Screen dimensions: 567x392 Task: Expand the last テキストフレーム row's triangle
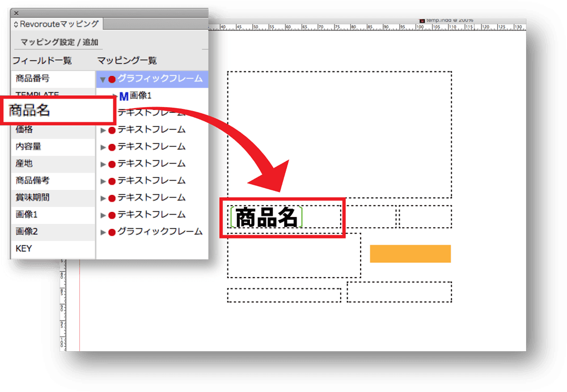103,215
